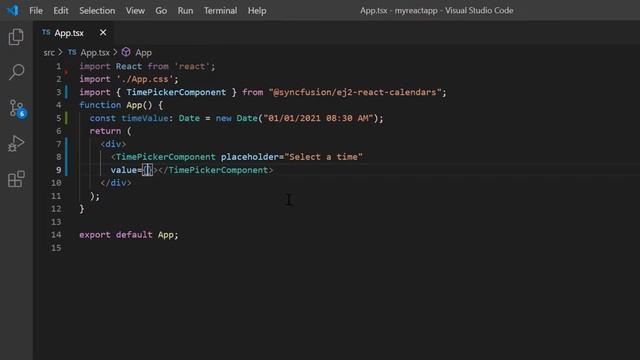
Task: Click the opening <div> tag
Action: tap(113, 144)
